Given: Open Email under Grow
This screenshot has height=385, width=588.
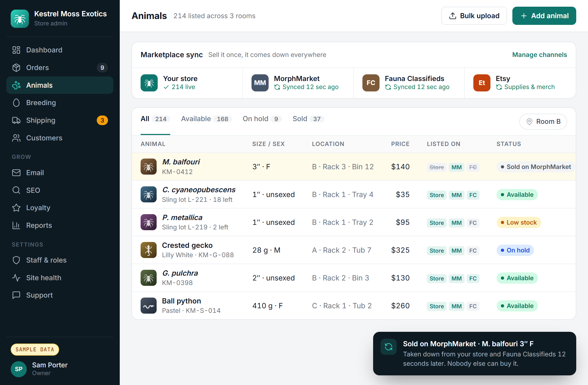Looking at the screenshot, I should (60, 173).
